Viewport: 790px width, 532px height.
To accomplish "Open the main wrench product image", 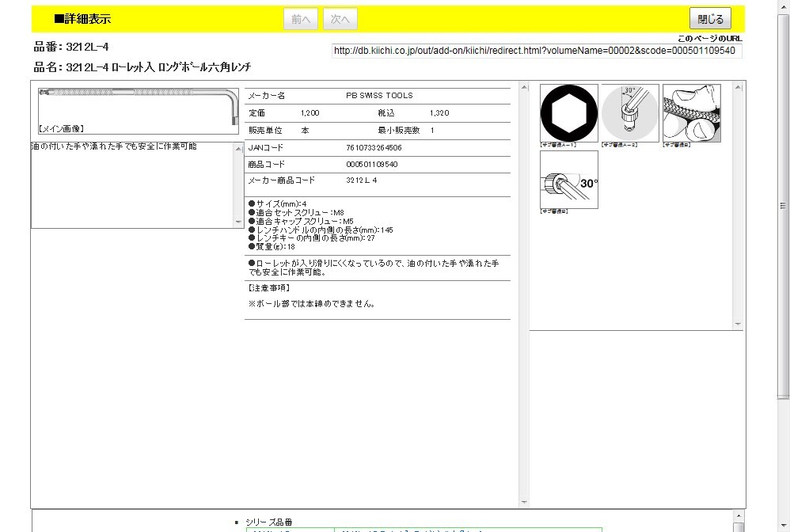I will [x=138, y=111].
